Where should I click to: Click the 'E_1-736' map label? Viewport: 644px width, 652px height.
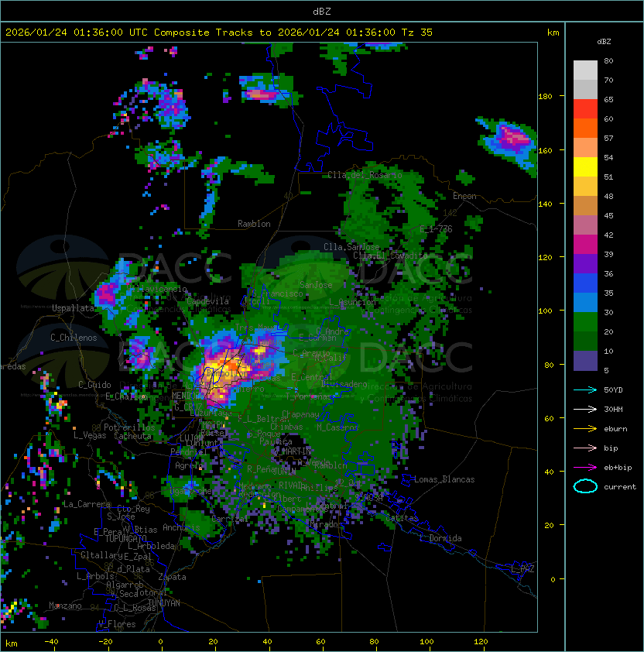[x=436, y=229]
